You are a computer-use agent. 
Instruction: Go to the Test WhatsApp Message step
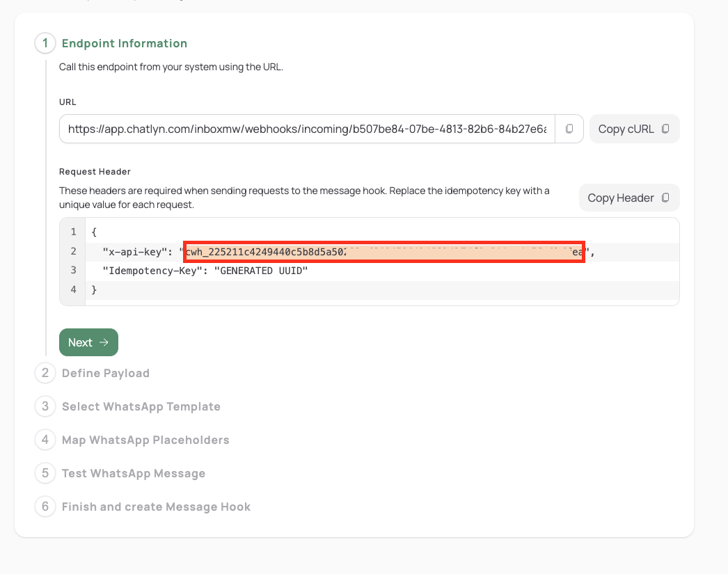click(x=134, y=473)
